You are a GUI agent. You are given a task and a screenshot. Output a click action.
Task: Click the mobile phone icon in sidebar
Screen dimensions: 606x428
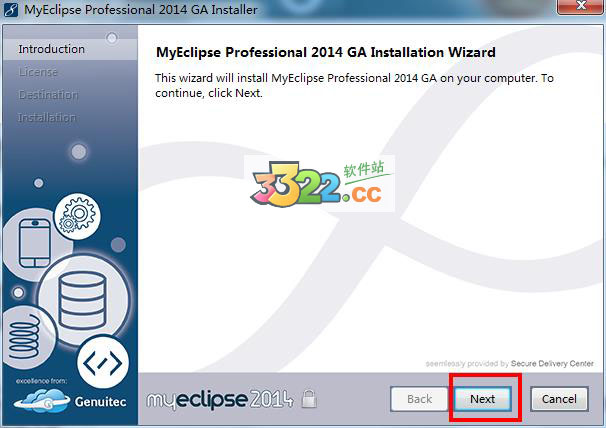coord(35,243)
